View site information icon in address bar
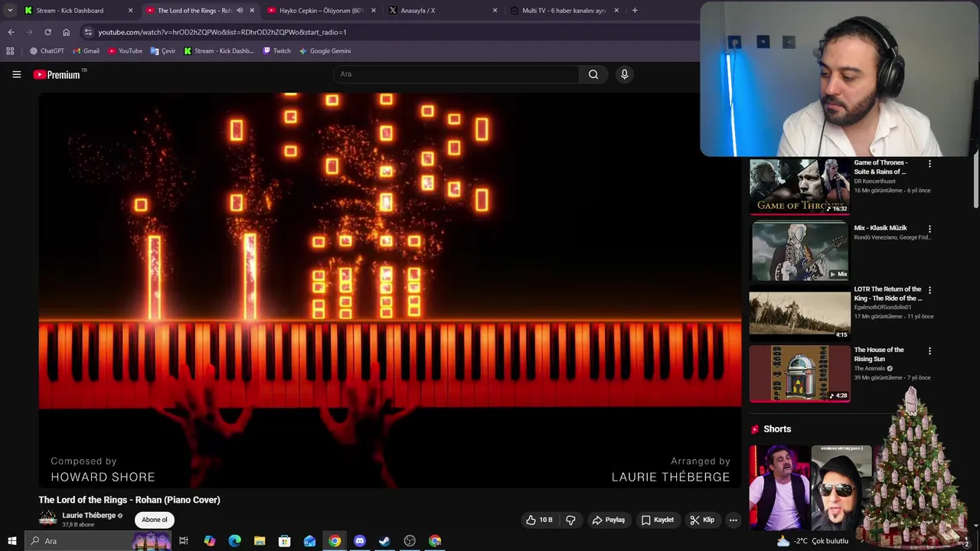This screenshot has height=551, width=980. pyautogui.click(x=88, y=32)
